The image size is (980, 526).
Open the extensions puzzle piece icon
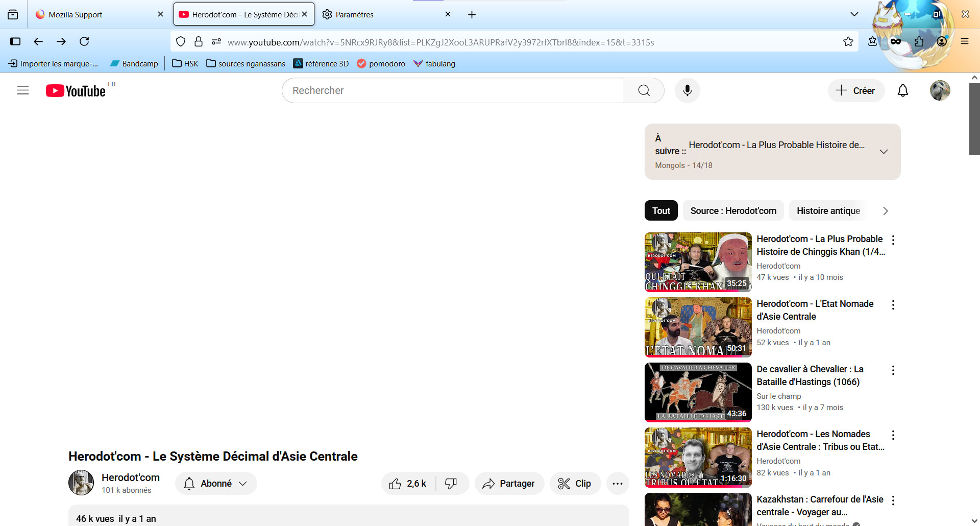coord(919,41)
